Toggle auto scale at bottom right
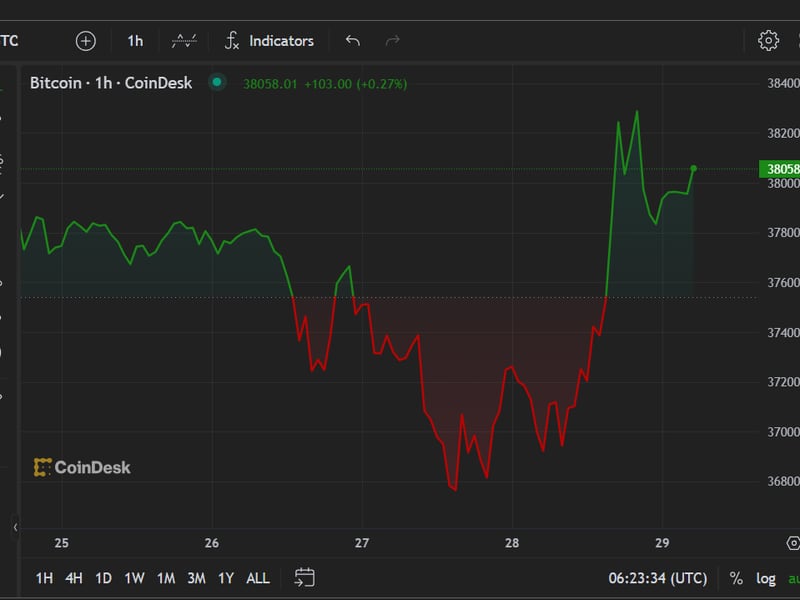This screenshot has height=600, width=800. click(792, 578)
